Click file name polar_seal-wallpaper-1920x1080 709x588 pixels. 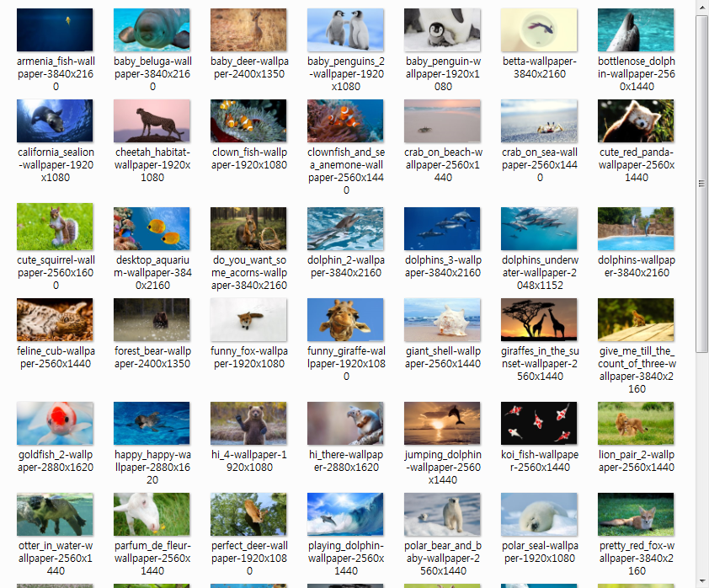[x=540, y=552]
